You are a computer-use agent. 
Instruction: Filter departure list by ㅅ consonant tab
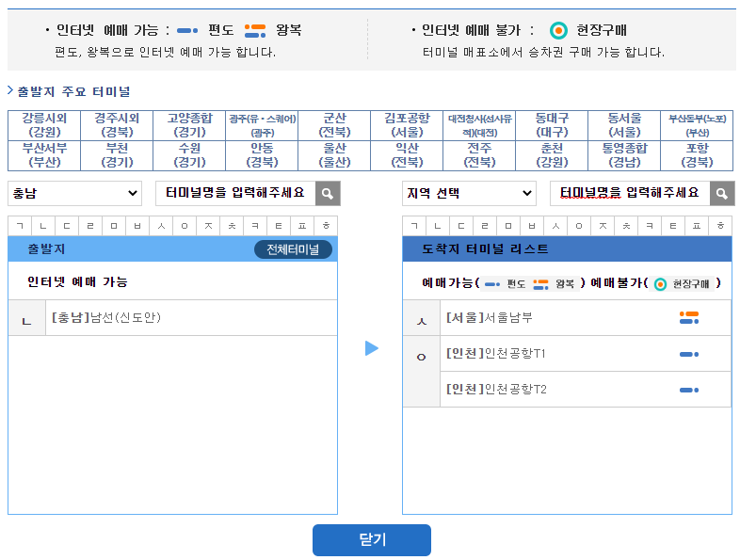click(161, 226)
